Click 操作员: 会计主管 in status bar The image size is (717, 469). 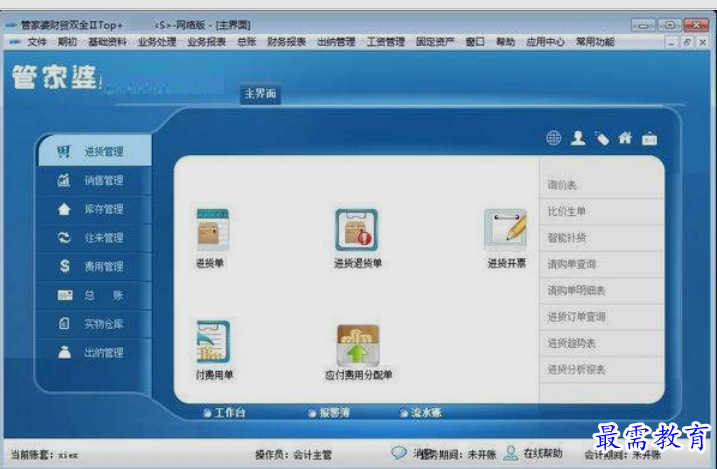click(293, 455)
